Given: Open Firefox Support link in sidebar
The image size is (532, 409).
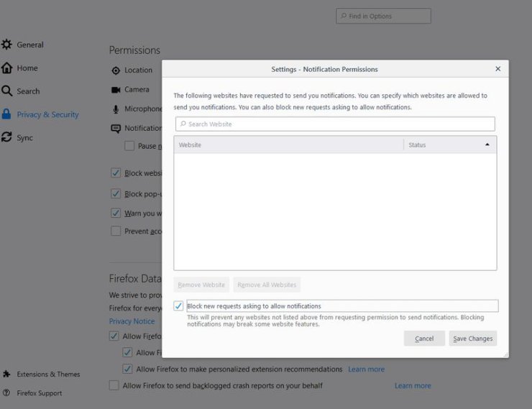Looking at the screenshot, I should (40, 393).
